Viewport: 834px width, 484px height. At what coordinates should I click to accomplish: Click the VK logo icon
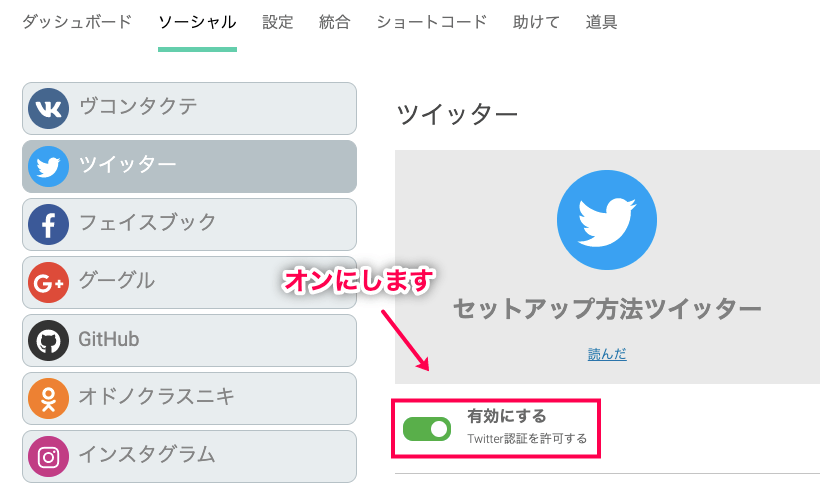[48, 108]
